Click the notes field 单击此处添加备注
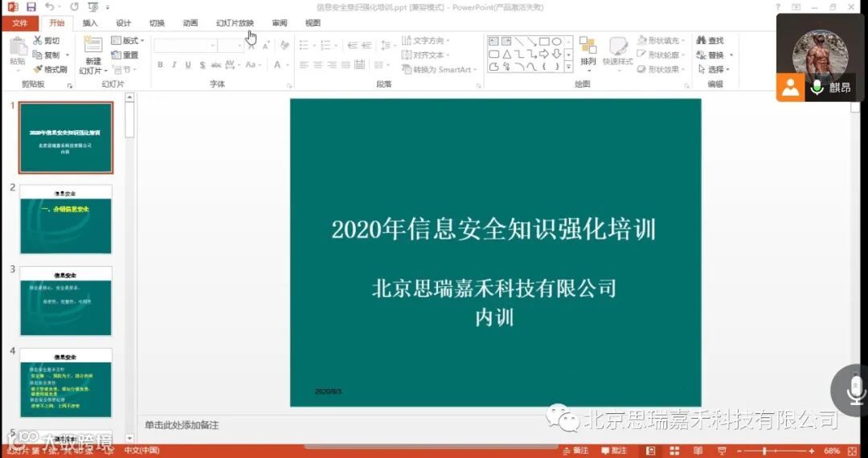Screen dimensions: 868x458 click(182, 425)
